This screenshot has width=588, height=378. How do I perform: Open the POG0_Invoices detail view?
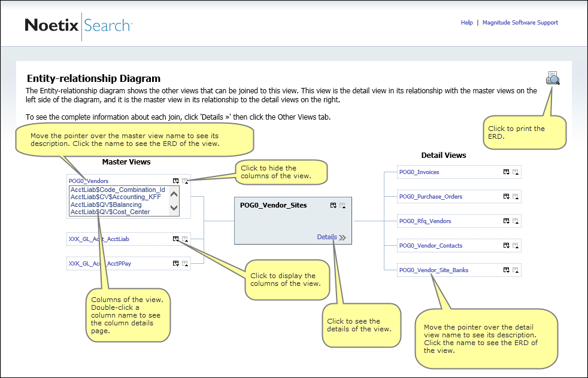(x=419, y=172)
